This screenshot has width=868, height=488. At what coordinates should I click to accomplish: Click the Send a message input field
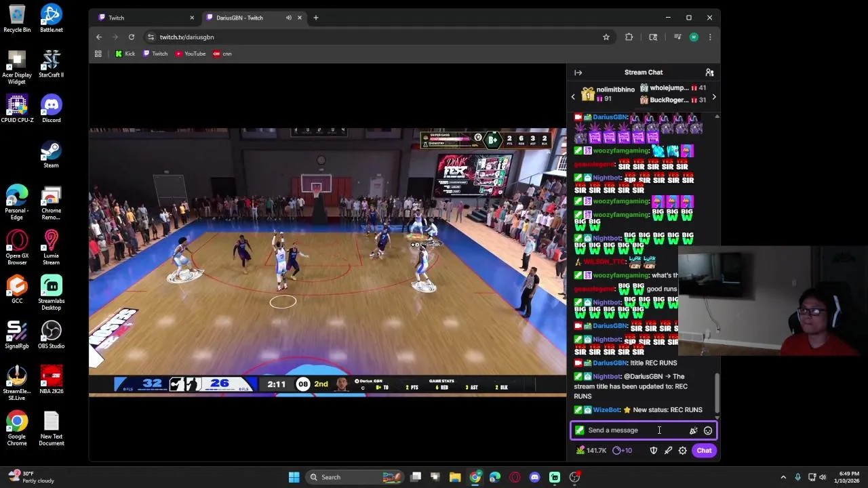click(644, 430)
